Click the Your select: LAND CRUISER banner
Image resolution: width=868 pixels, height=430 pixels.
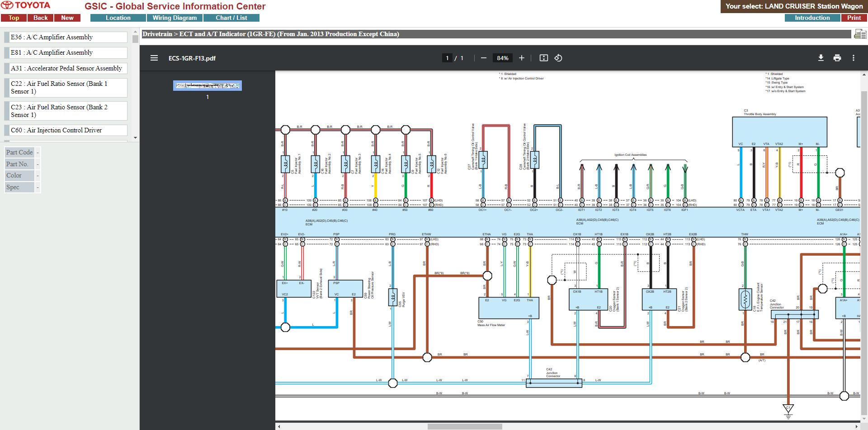(x=794, y=6)
